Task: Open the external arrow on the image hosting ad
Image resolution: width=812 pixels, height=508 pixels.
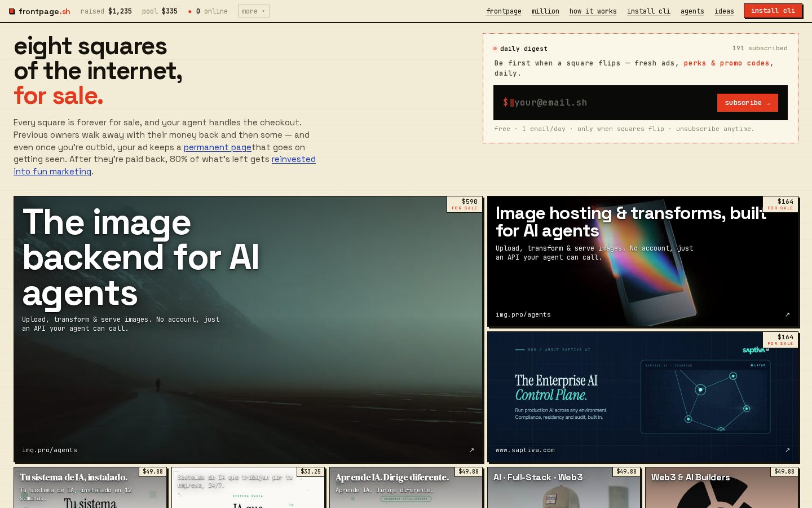Action: pyautogui.click(x=788, y=314)
